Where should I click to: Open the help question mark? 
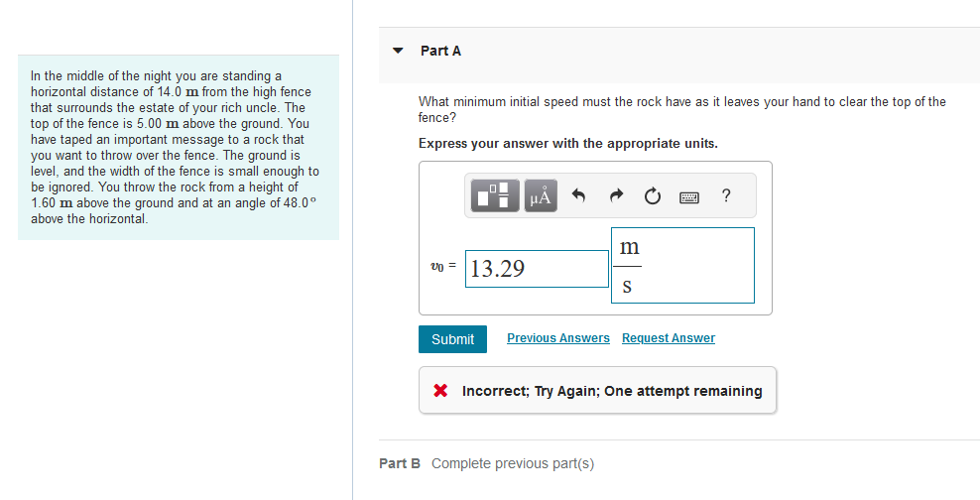[726, 195]
